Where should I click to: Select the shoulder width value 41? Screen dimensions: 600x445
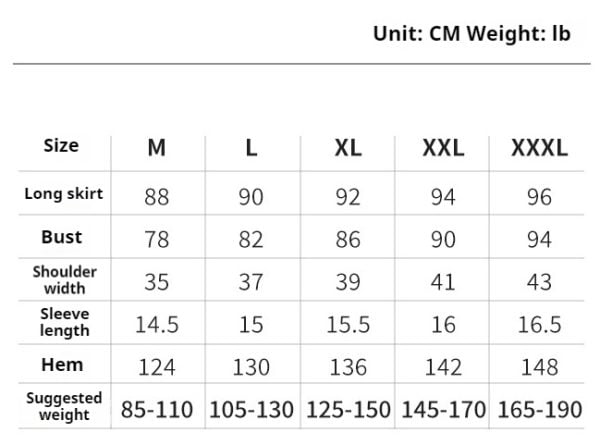(x=443, y=282)
